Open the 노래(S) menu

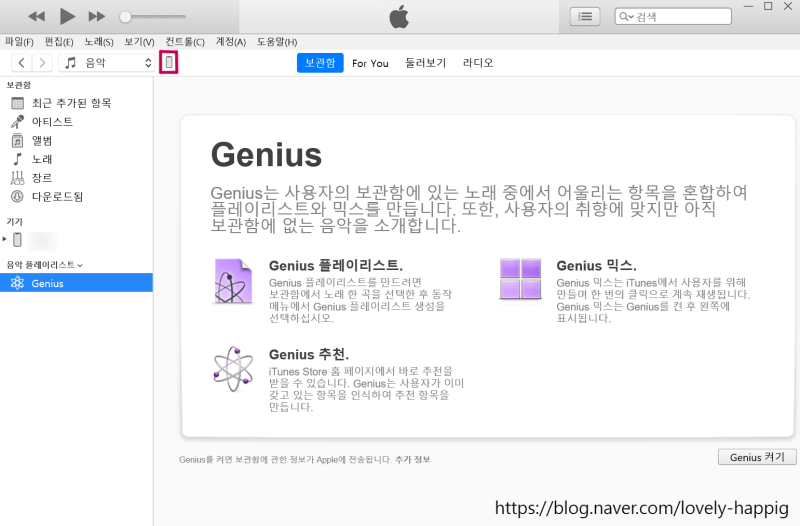[99, 42]
